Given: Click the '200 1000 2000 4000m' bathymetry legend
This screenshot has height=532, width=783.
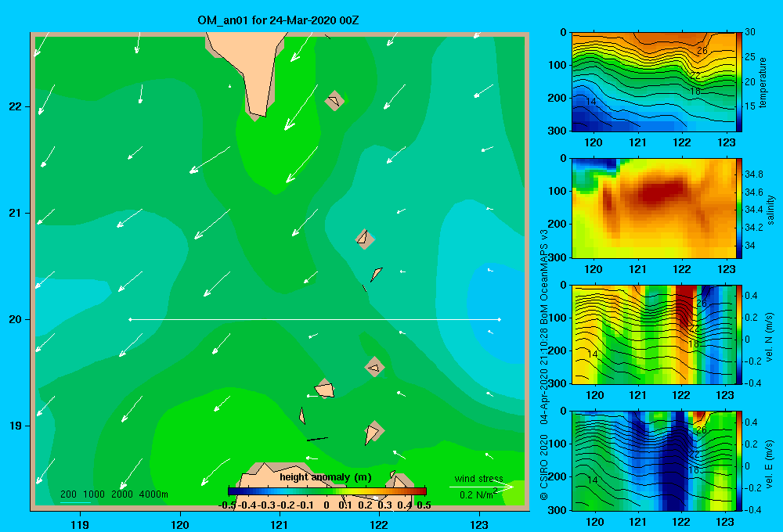Looking at the screenshot, I should coord(114,494).
